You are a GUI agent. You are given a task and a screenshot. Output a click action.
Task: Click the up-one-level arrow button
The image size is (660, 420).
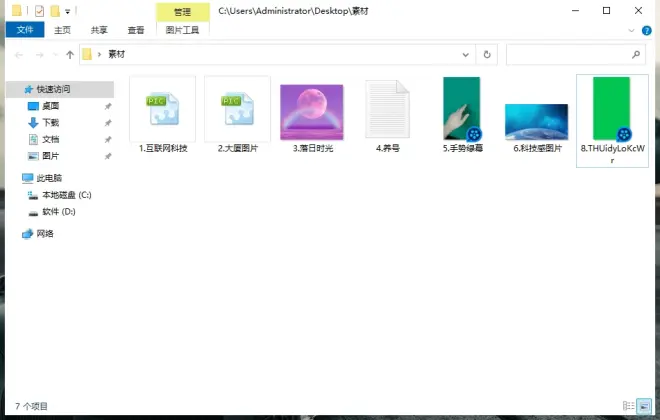pyautogui.click(x=69, y=54)
